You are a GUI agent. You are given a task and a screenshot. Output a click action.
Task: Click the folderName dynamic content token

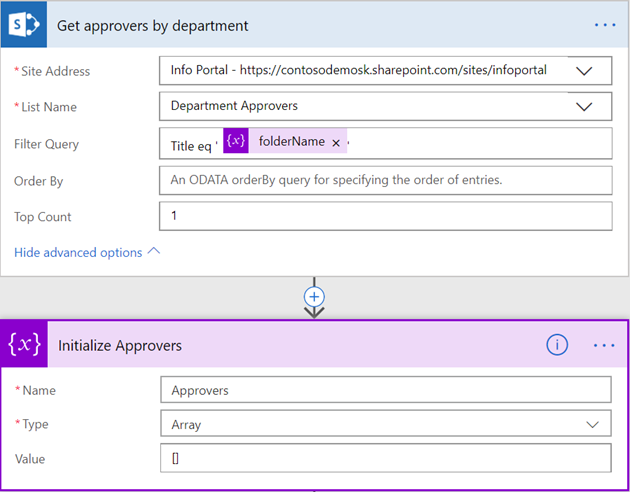[291, 142]
